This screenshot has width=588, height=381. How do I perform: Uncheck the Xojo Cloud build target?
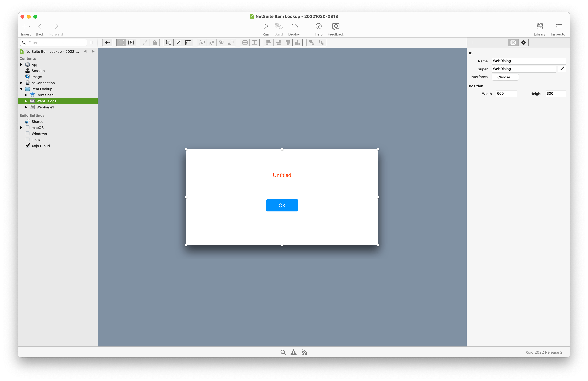click(27, 146)
